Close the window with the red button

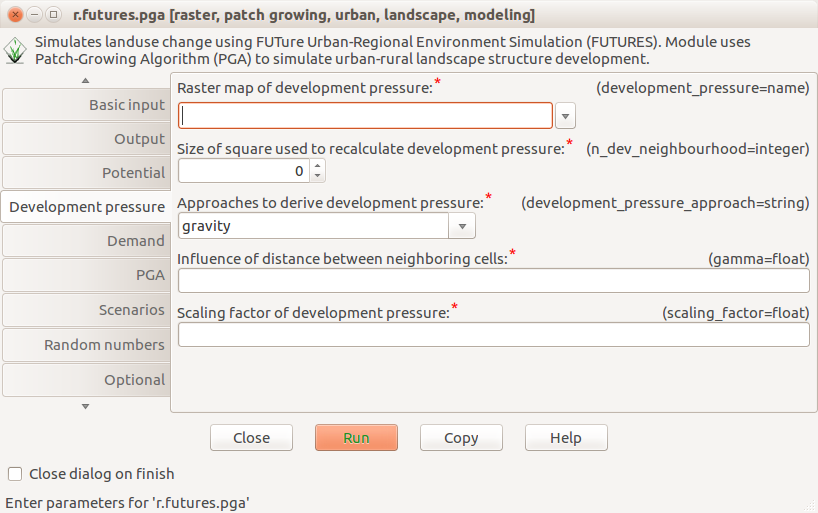tap(15, 15)
